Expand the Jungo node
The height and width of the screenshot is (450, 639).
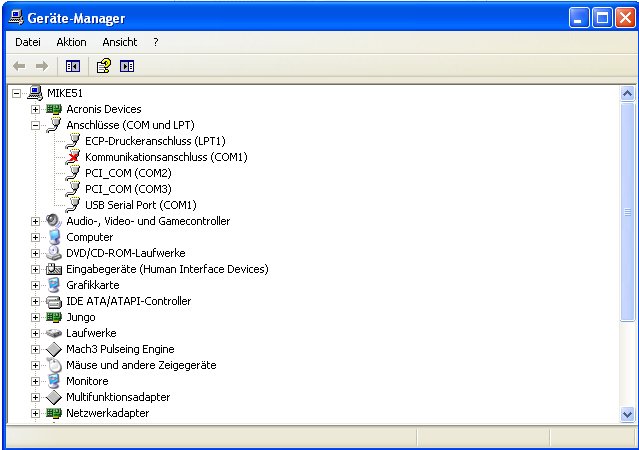[35, 317]
